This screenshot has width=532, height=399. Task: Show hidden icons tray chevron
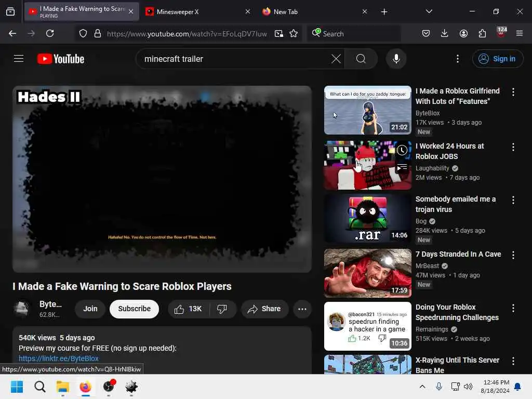(422, 387)
